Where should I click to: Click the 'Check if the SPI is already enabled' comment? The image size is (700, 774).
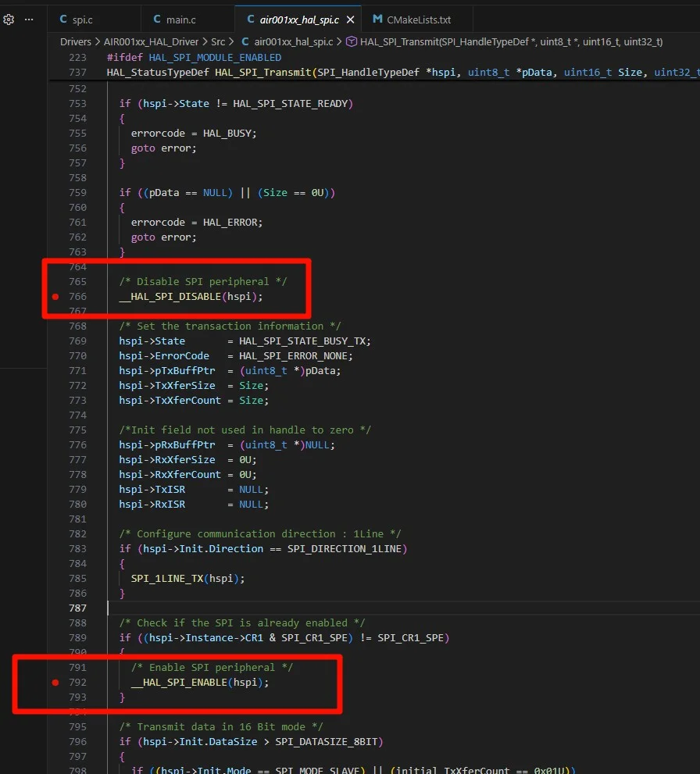pyautogui.click(x=242, y=623)
